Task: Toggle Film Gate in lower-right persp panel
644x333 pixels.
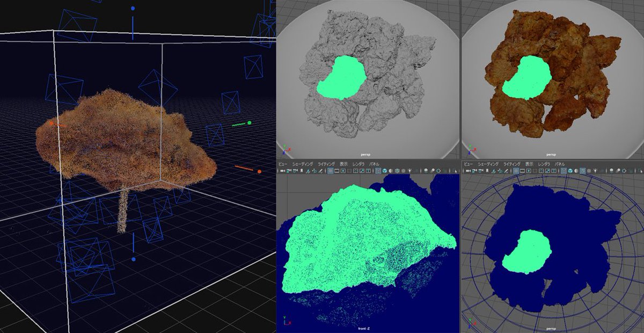Action: click(x=522, y=171)
